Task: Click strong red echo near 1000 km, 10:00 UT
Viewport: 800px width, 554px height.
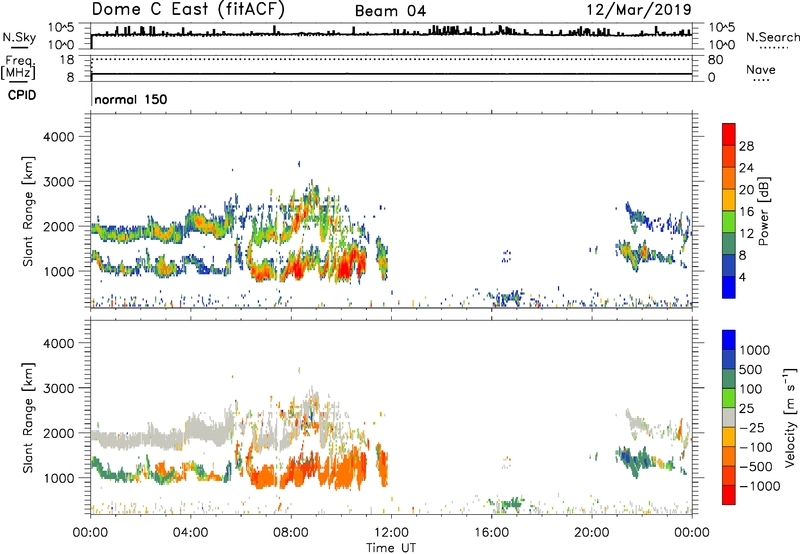Action: tap(342, 267)
